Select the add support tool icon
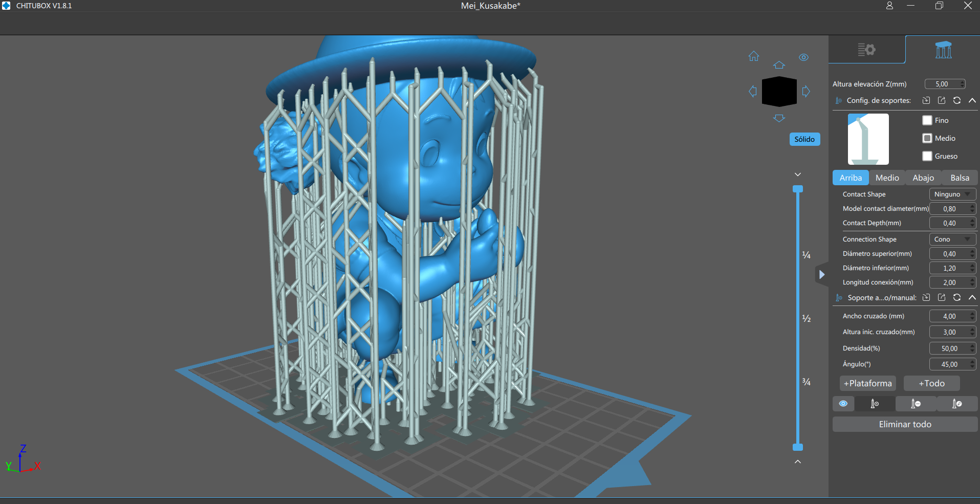Image resolution: width=980 pixels, height=504 pixels. pyautogui.click(x=875, y=404)
